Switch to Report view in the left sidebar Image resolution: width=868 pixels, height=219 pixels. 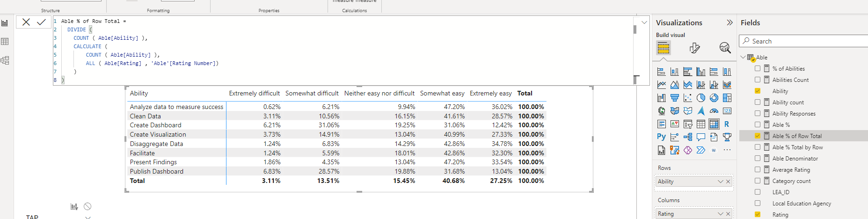coord(5,23)
